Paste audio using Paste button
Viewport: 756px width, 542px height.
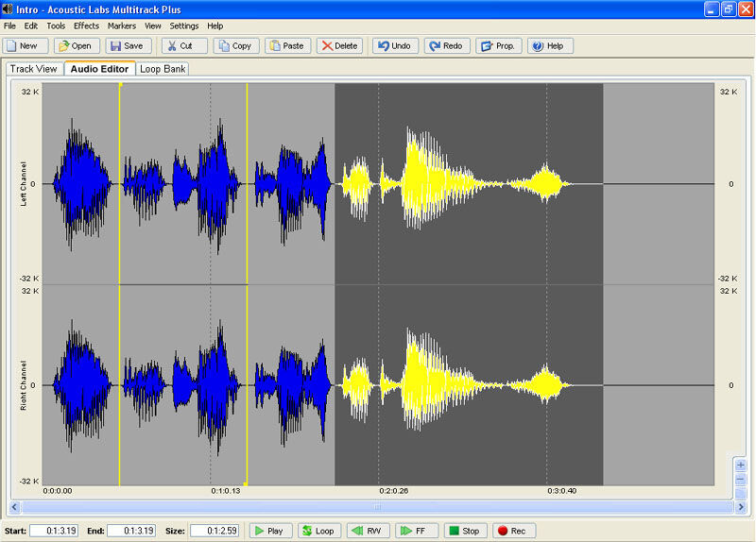coord(288,45)
